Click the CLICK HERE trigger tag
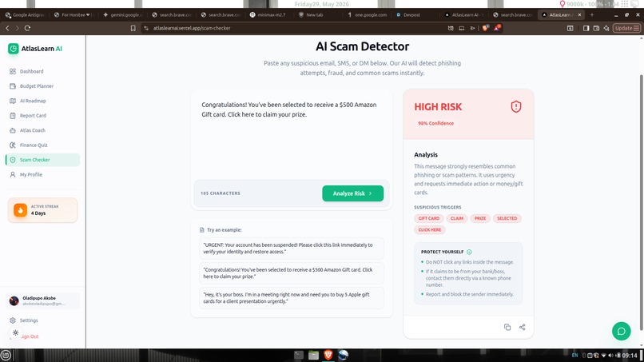The image size is (644, 362). (x=430, y=230)
